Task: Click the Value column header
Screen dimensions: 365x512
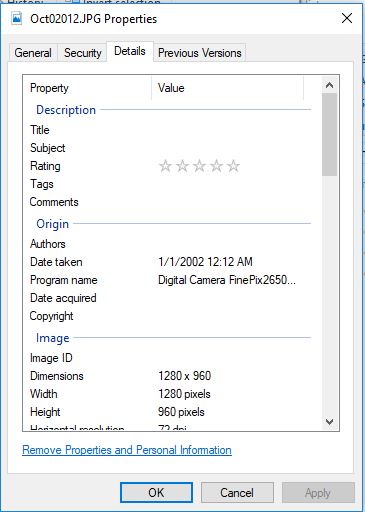Action: click(x=228, y=88)
